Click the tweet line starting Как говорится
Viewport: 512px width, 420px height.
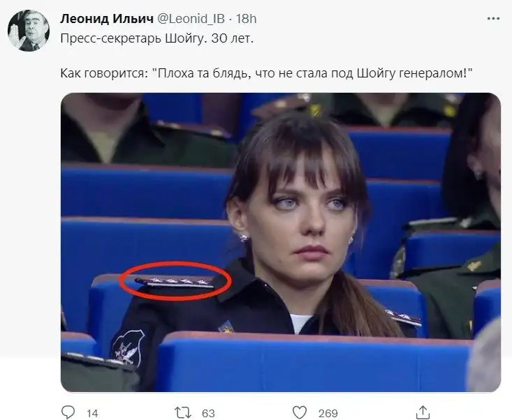[x=266, y=73]
